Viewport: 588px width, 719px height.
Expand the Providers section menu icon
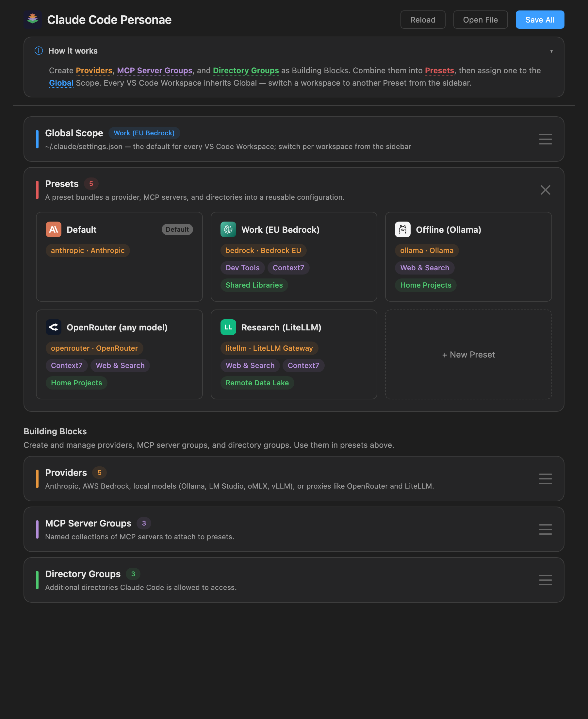click(x=545, y=479)
